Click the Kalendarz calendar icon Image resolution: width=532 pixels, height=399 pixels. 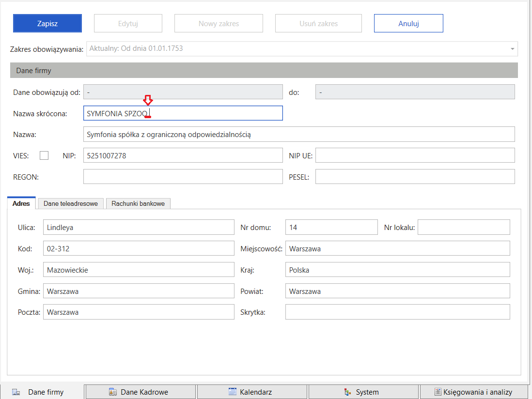[233, 392]
